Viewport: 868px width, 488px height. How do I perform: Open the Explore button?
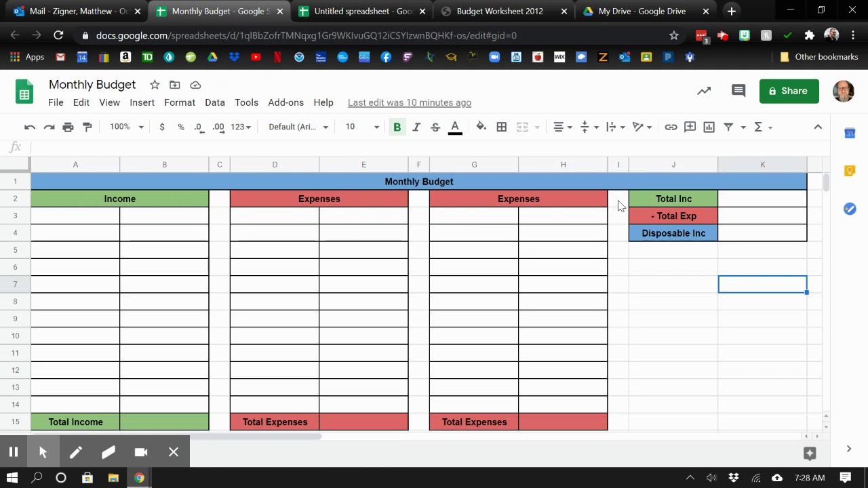[x=810, y=453]
